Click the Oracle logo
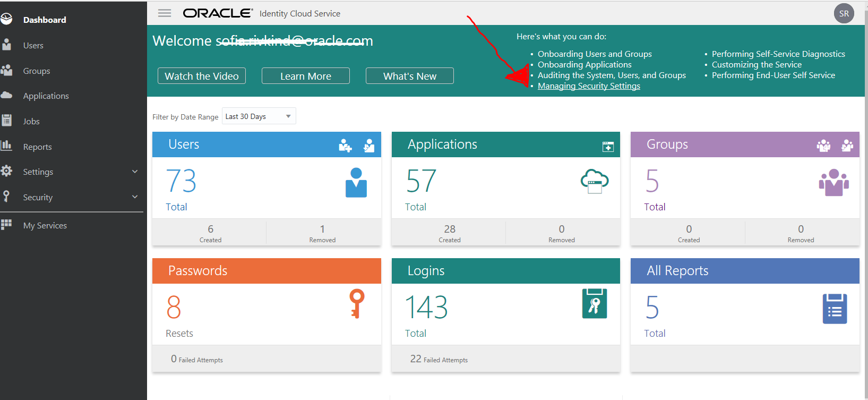 218,13
